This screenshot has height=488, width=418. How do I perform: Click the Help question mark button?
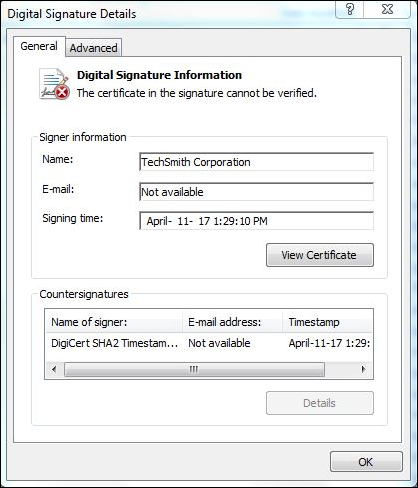[350, 9]
